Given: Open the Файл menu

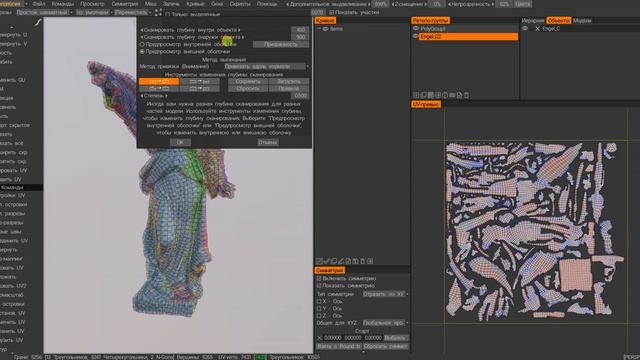Looking at the screenshot, I should pos(39,4).
